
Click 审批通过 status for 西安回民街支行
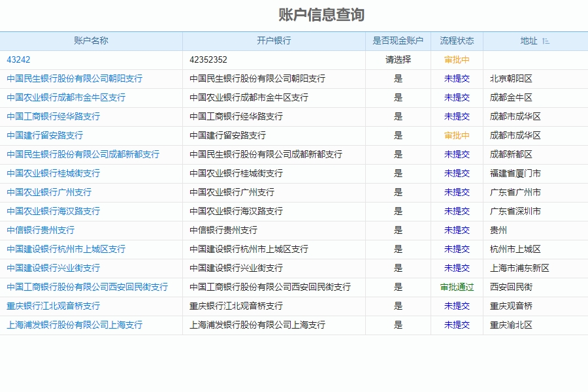458,287
